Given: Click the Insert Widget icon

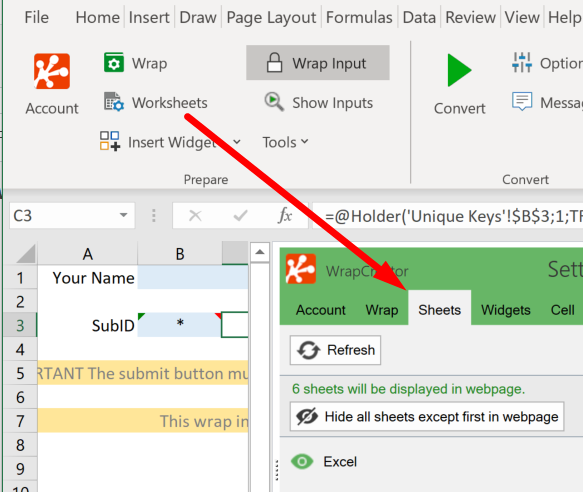Looking at the screenshot, I should point(110,141).
